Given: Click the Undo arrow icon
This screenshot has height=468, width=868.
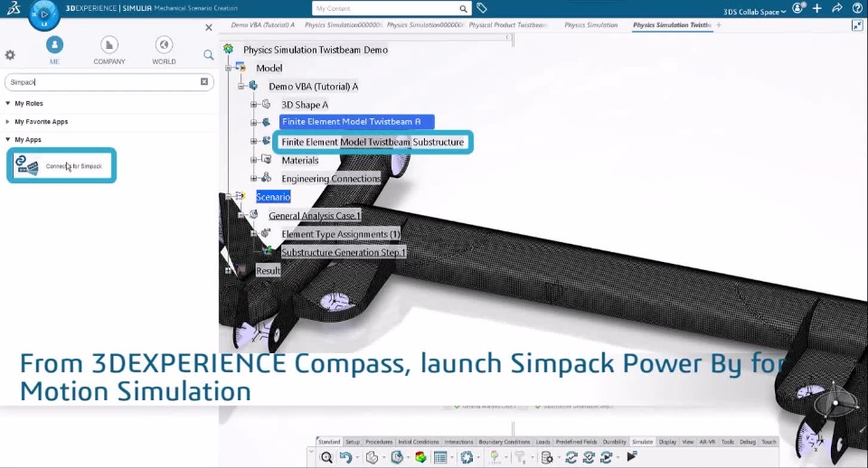Looking at the screenshot, I should click(346, 457).
